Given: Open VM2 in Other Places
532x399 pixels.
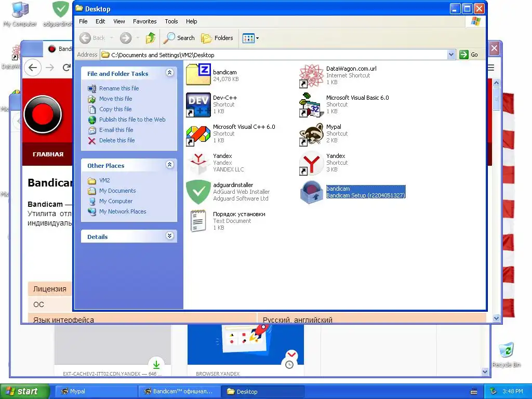Looking at the screenshot, I should point(104,180).
